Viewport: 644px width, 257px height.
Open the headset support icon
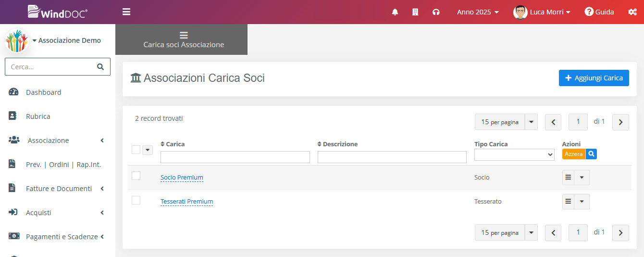(436, 12)
